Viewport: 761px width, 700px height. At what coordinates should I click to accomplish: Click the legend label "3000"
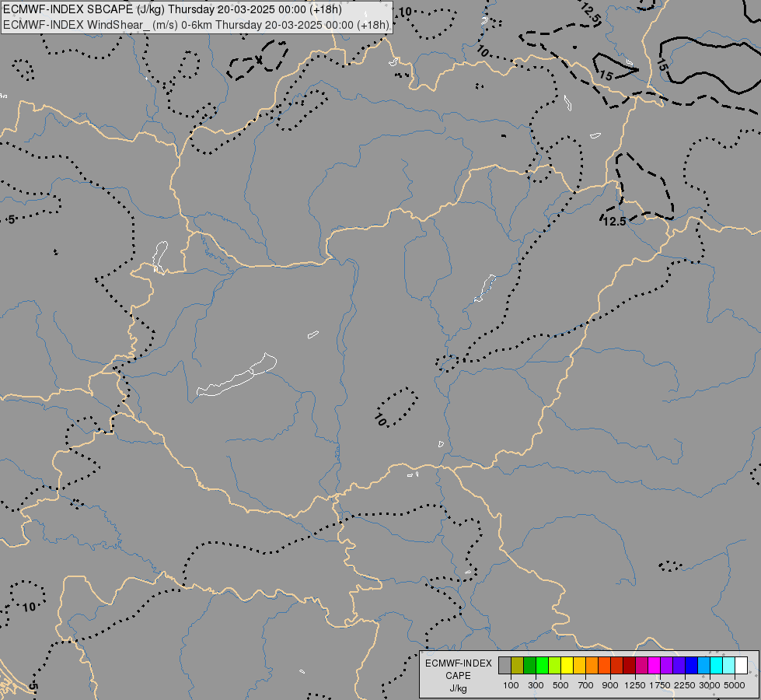point(710,685)
